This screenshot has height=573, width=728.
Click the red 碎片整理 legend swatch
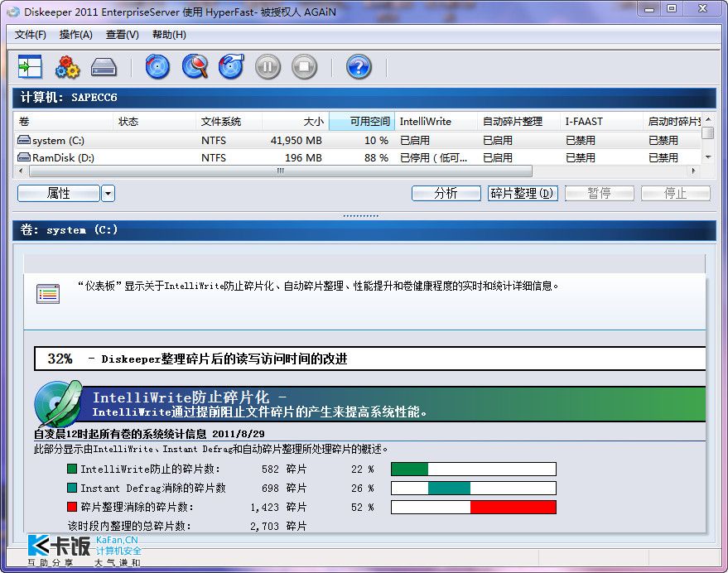[72, 507]
